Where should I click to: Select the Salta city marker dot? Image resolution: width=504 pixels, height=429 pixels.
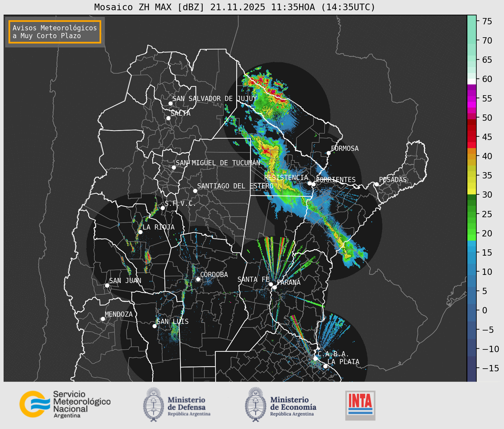point(169,118)
